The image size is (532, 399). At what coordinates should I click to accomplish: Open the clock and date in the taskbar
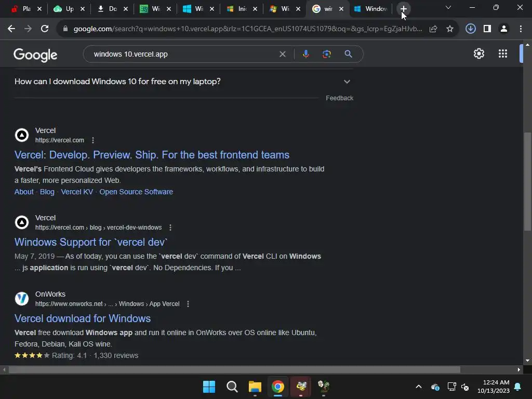point(494,387)
